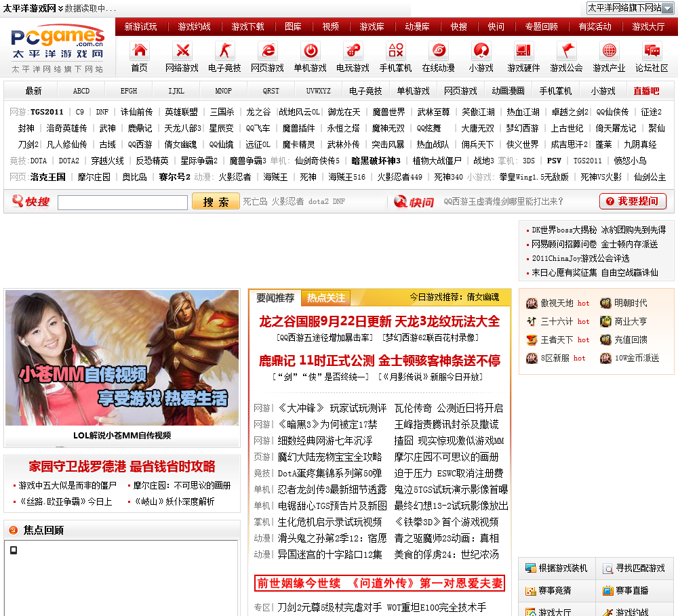Open the 游戏产业 globe icon

609,51
